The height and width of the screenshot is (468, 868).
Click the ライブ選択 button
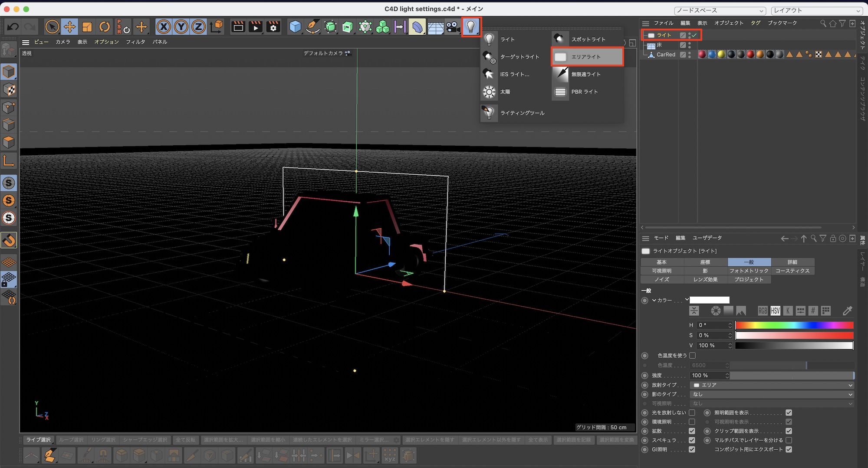click(x=38, y=440)
